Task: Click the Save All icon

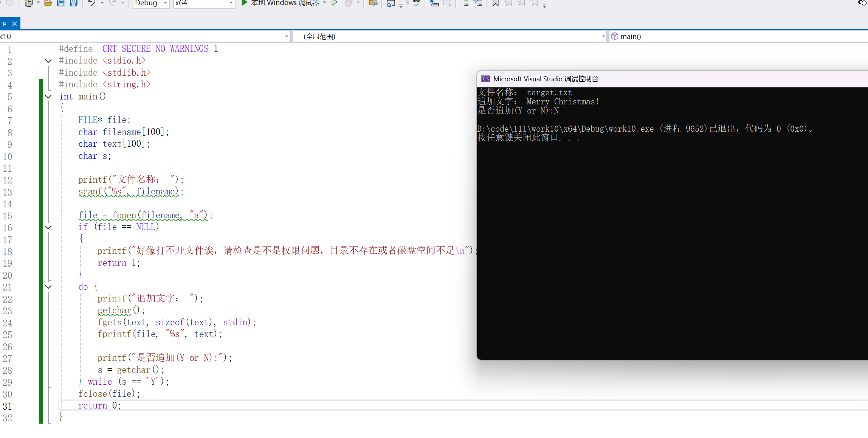Action: click(x=74, y=3)
